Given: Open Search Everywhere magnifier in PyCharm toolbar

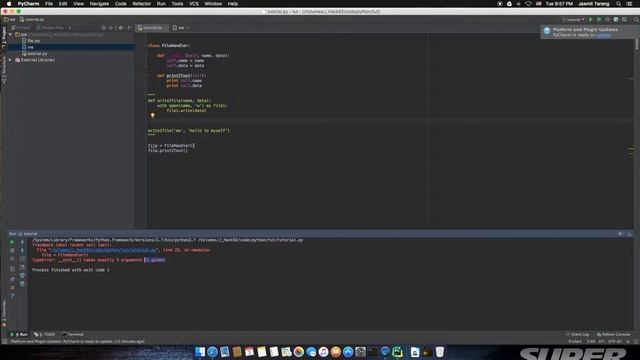Looking at the screenshot, I should point(636,20).
